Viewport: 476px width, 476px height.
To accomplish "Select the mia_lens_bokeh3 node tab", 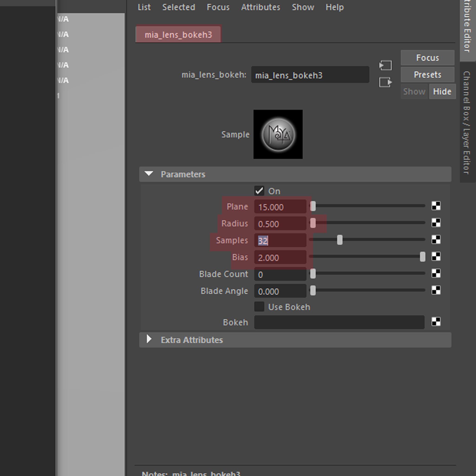I will (178, 35).
